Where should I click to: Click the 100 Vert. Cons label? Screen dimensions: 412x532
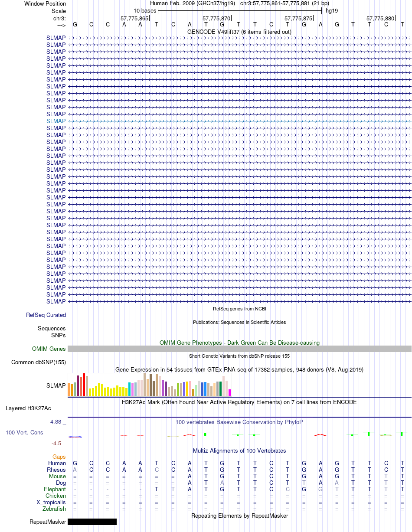pos(24,432)
